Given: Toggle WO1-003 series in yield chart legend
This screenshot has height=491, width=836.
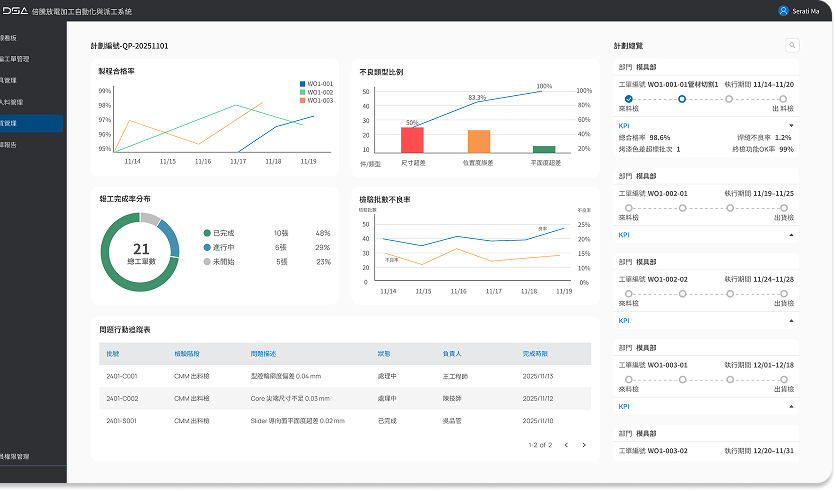Looking at the screenshot, I should tap(316, 100).
